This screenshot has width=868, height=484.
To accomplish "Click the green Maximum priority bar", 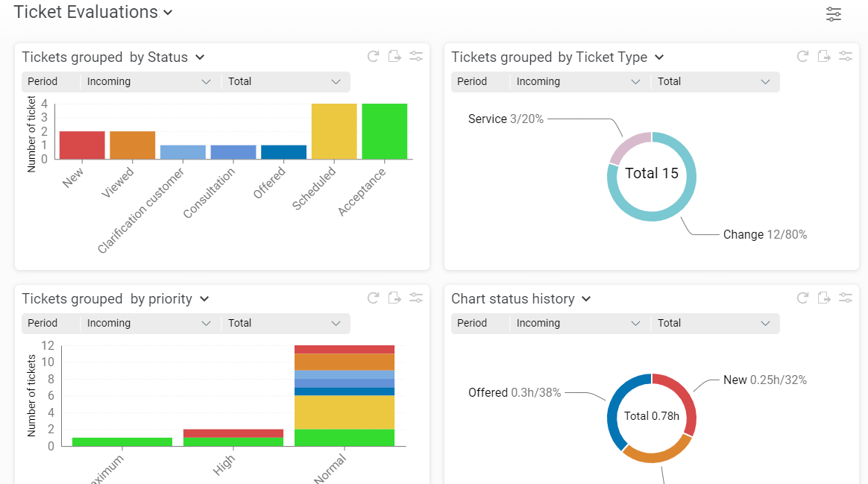I will [x=122, y=442].
